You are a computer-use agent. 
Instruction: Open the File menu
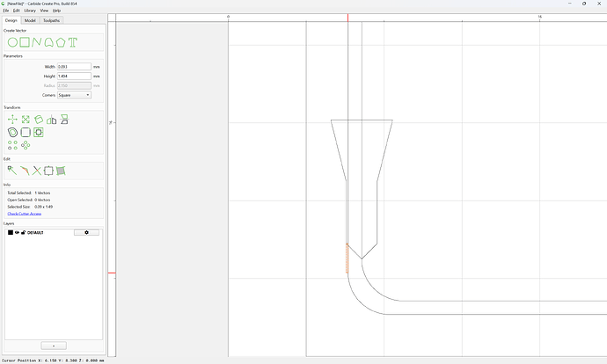click(6, 11)
